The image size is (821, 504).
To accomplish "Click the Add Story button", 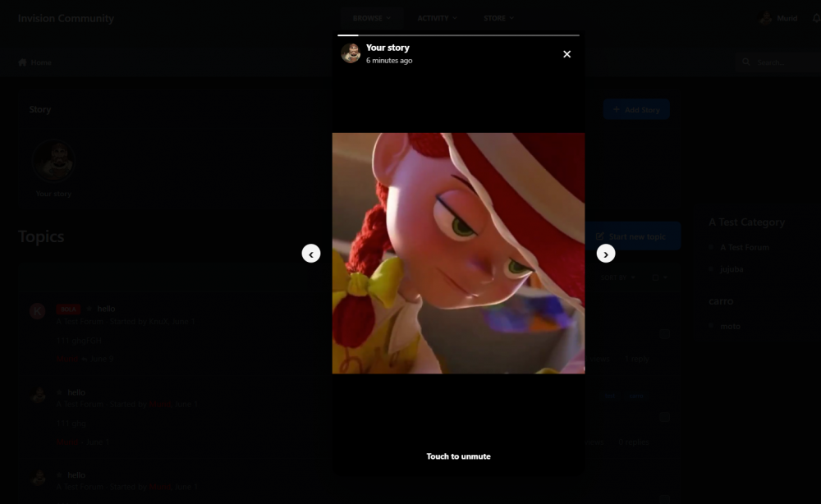I will pyautogui.click(x=636, y=109).
